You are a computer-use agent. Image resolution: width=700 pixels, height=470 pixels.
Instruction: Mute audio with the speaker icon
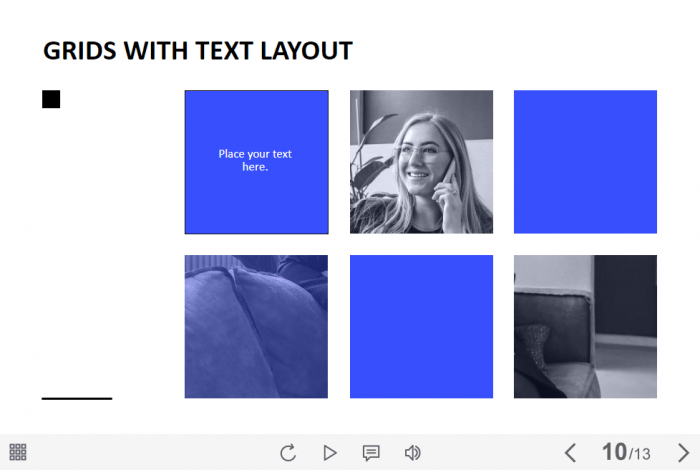point(412,453)
